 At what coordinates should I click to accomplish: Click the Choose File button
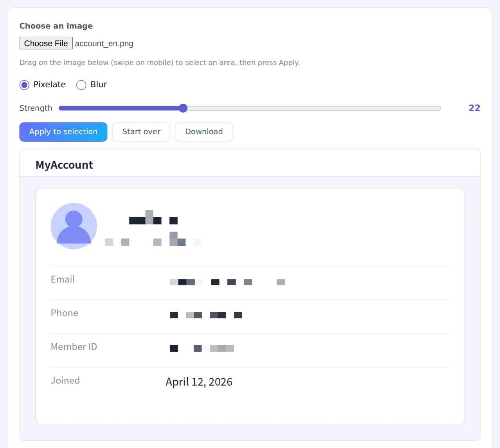click(46, 43)
